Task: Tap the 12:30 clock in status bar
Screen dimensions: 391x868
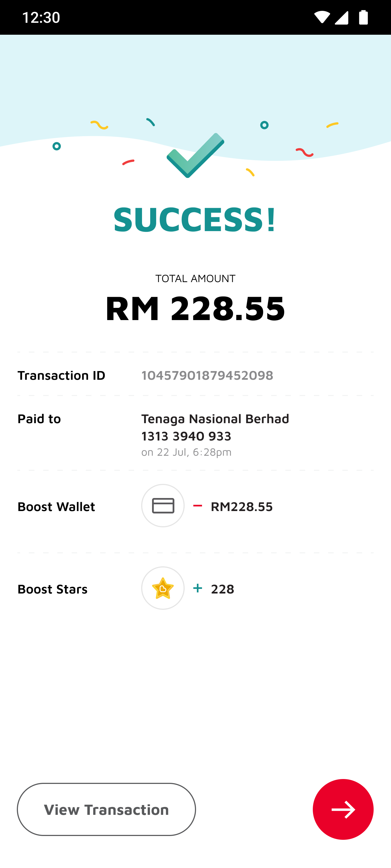Action: click(x=41, y=17)
